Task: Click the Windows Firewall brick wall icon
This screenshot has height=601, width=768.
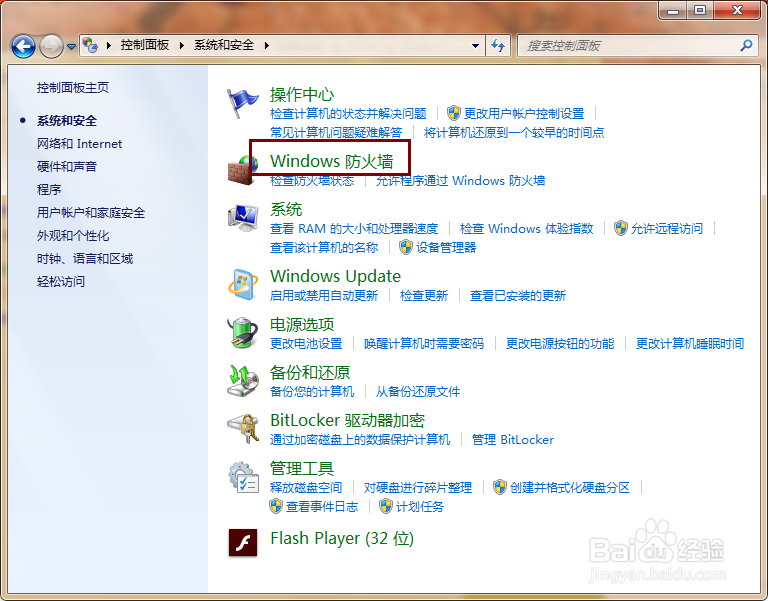Action: click(x=242, y=170)
